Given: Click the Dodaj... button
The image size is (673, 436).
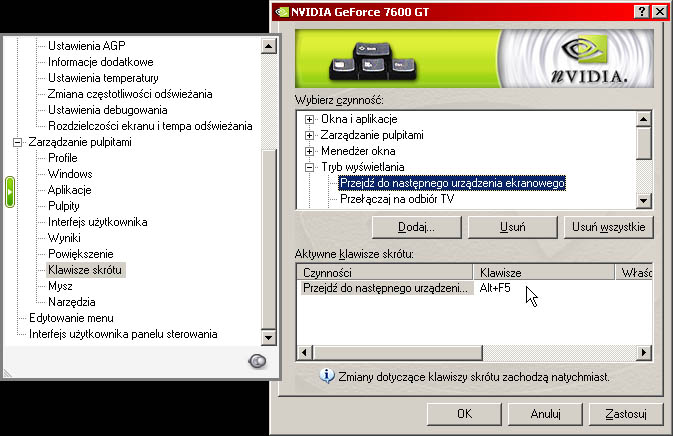Looking at the screenshot, I should click(416, 227).
